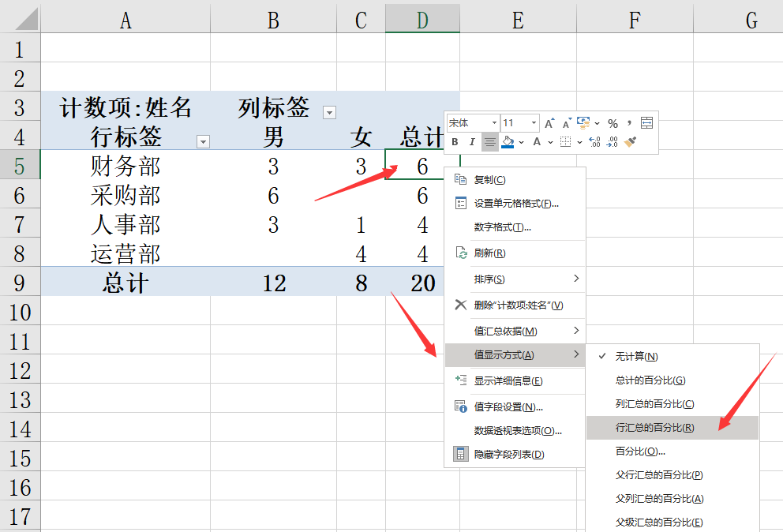Open font color dropdown arrow
Viewport: 783px width, 532px height.
coord(550,142)
